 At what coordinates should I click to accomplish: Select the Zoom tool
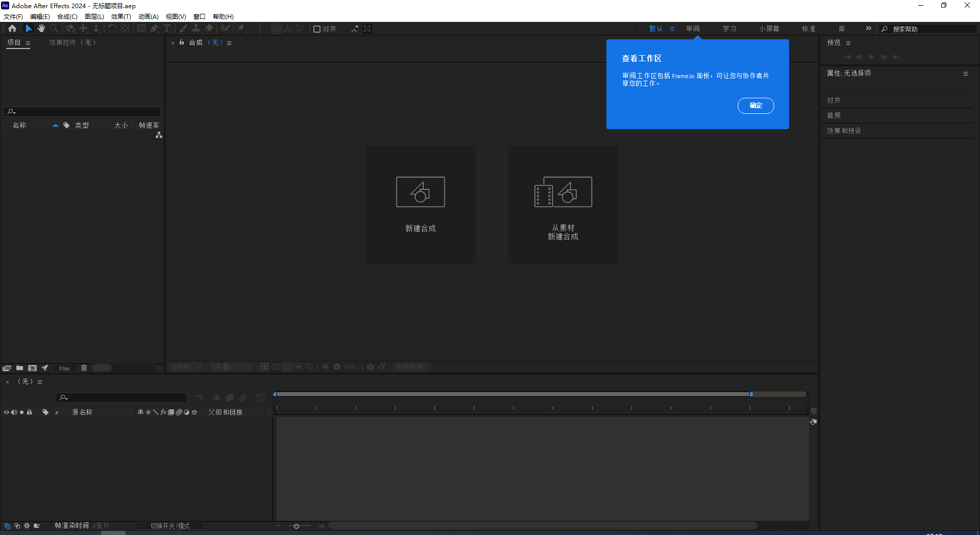pyautogui.click(x=54, y=29)
